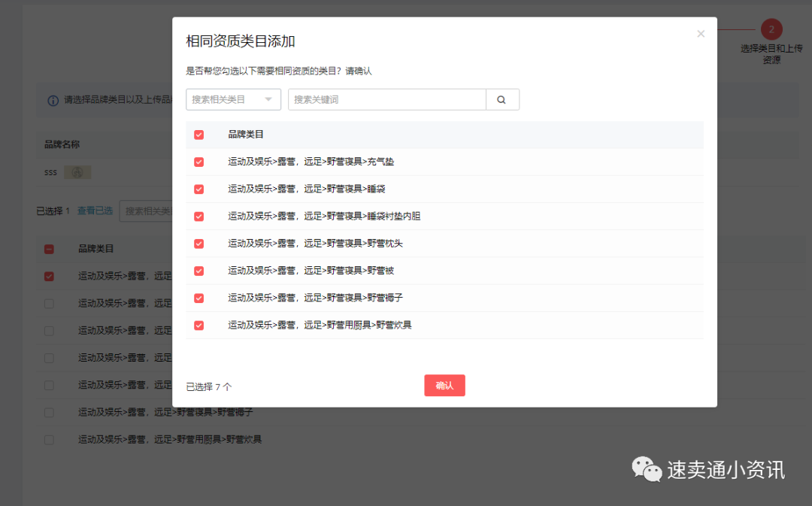
Task: Click the sss brand logo thumbnail
Action: [x=77, y=172]
